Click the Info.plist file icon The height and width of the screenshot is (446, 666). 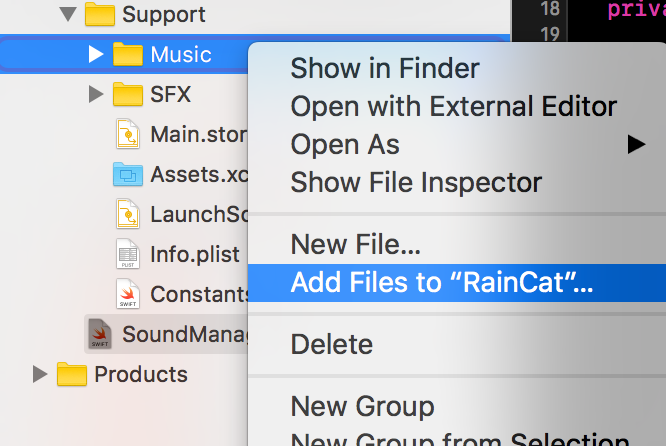(128, 254)
